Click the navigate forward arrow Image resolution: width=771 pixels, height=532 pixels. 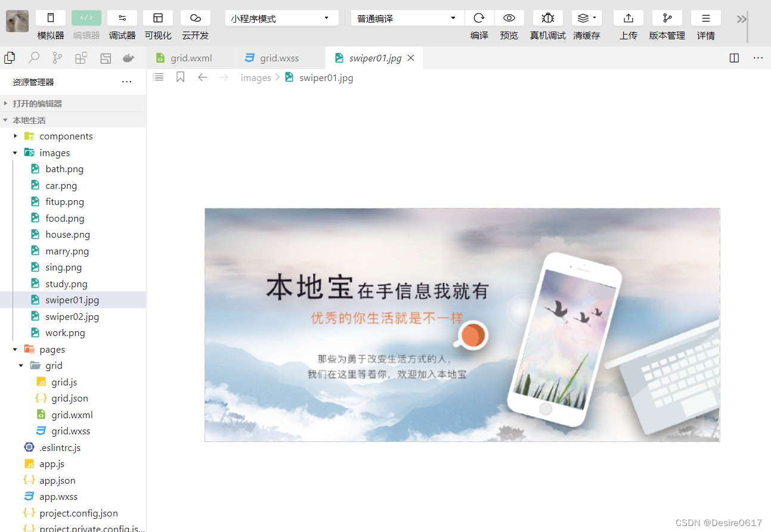point(224,77)
